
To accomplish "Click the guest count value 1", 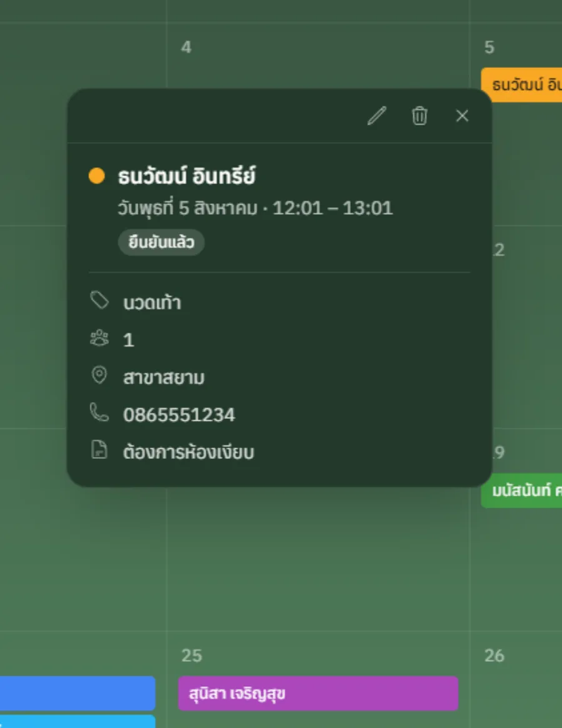I will (x=129, y=340).
